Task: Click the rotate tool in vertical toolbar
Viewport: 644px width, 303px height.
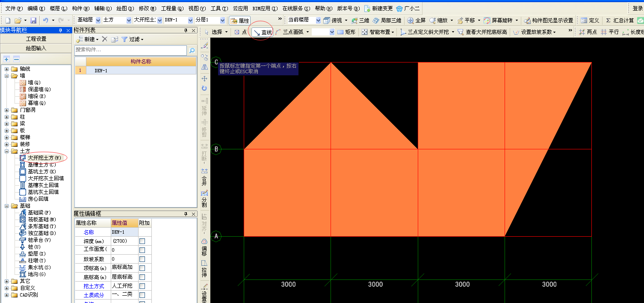Action: tap(204, 88)
